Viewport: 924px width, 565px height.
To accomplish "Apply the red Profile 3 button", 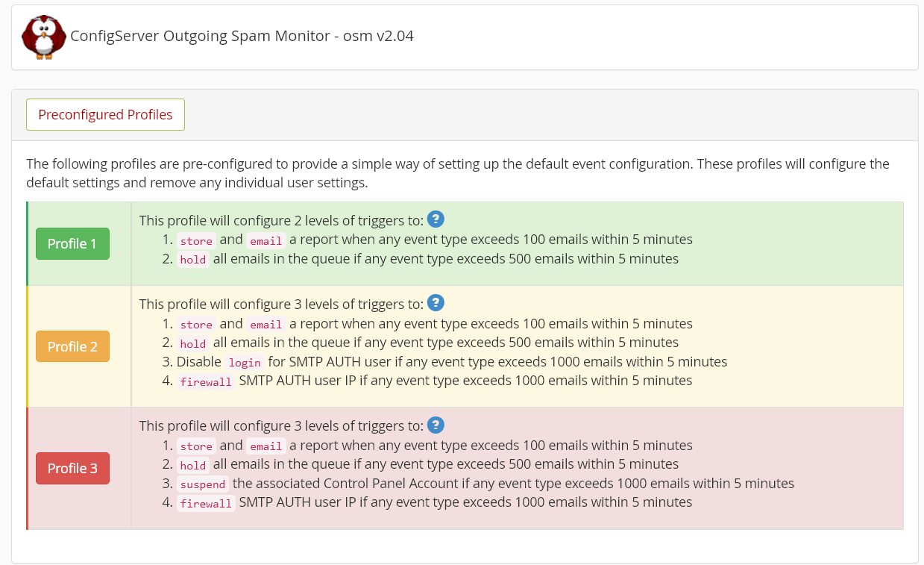I will (72, 468).
